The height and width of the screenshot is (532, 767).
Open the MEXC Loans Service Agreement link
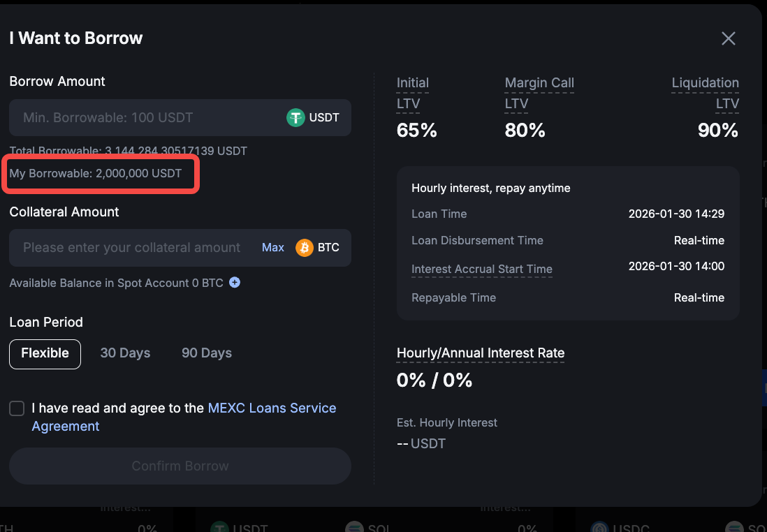tap(272, 408)
